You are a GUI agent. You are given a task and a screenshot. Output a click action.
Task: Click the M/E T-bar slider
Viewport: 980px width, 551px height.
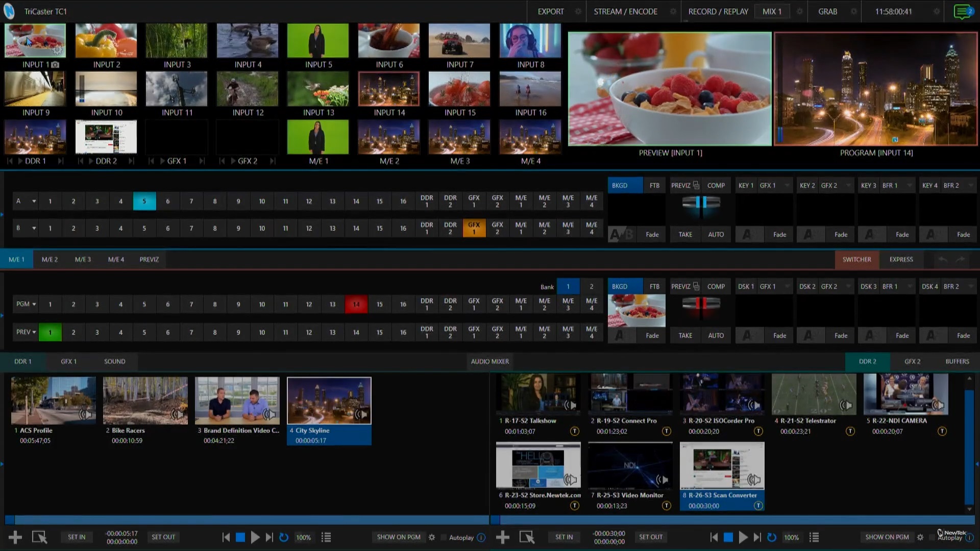[x=701, y=203]
